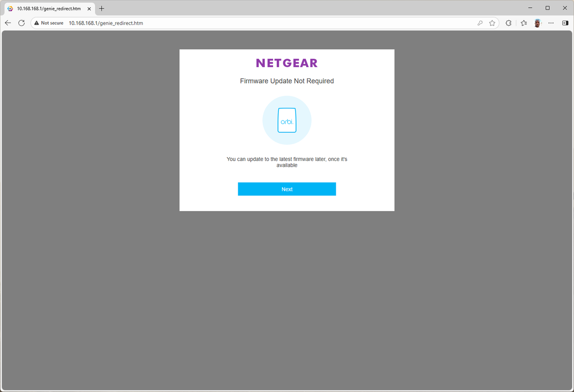Viewport: 574px width, 392px height.
Task: Minimize the browser window
Action: [x=530, y=8]
